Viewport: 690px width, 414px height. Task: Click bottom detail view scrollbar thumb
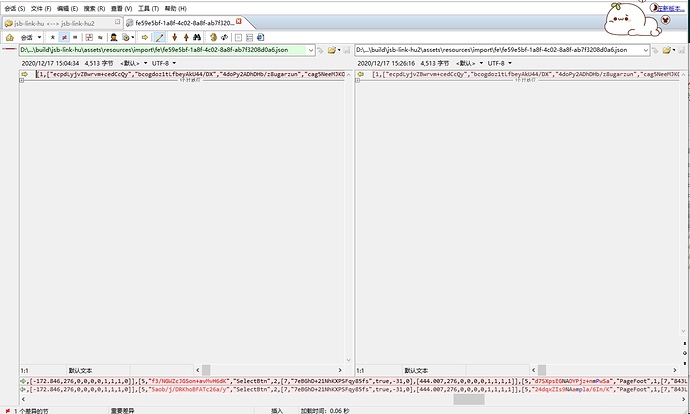click(469, 399)
